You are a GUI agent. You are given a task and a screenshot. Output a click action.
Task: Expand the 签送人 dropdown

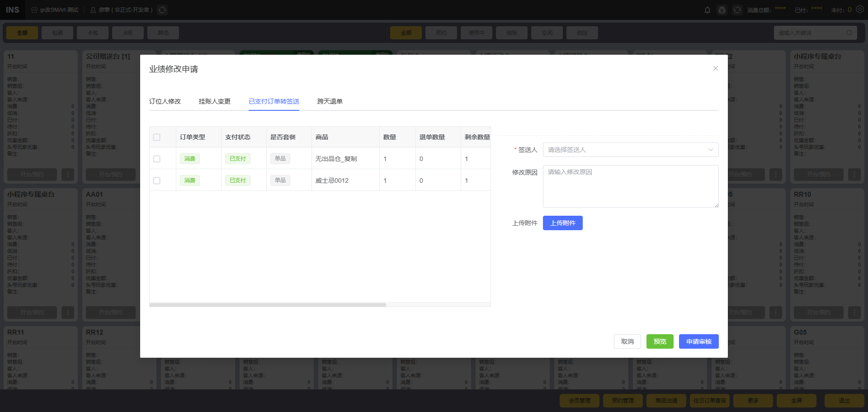(630, 150)
